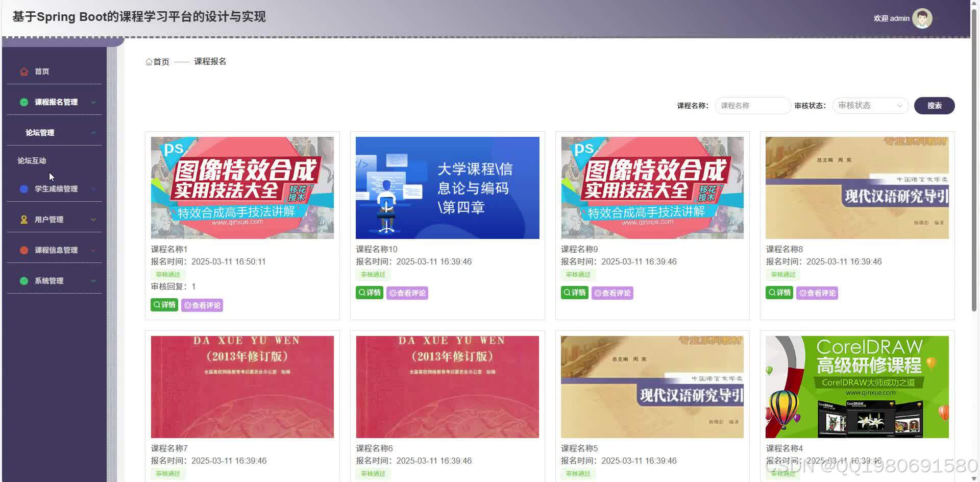Click the magnifier icon on 课程名称1 详情 button
Image resolution: width=980 pixels, height=482 pixels.
[156, 305]
